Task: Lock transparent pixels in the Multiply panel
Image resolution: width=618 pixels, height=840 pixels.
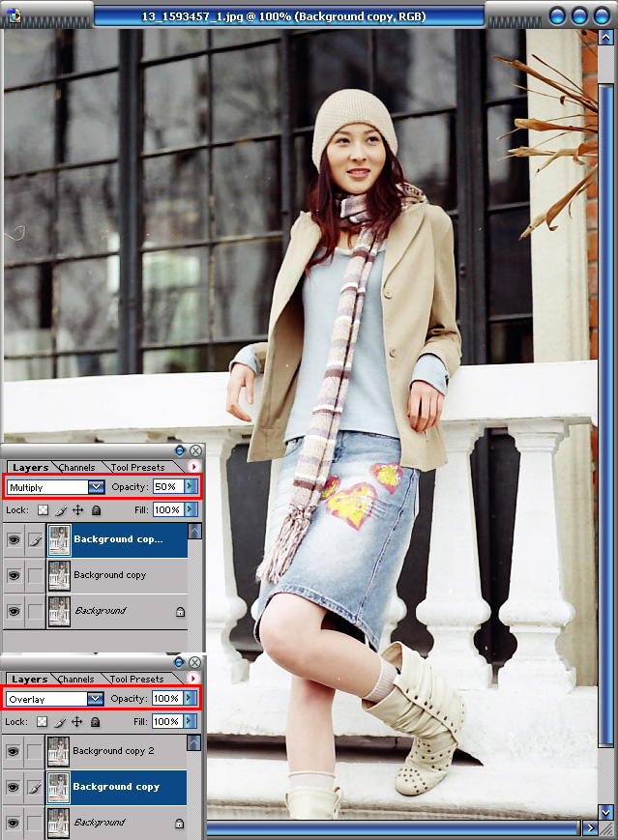Action: pyautogui.click(x=43, y=510)
